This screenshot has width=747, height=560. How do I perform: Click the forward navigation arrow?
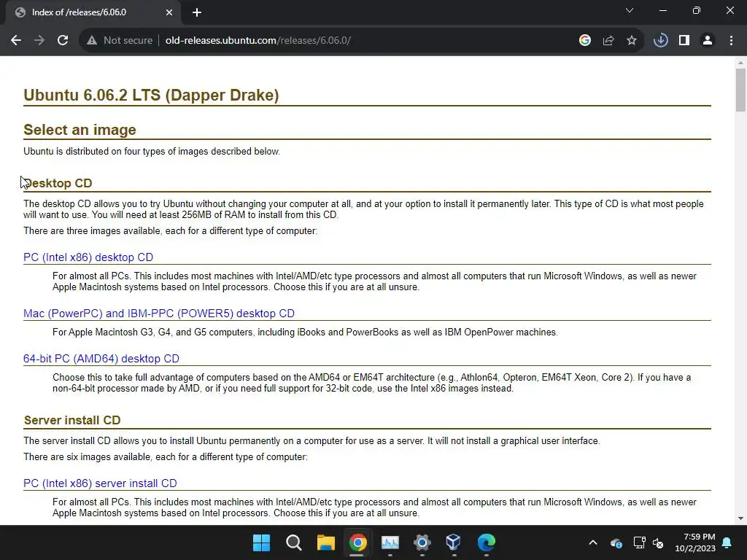tap(39, 41)
